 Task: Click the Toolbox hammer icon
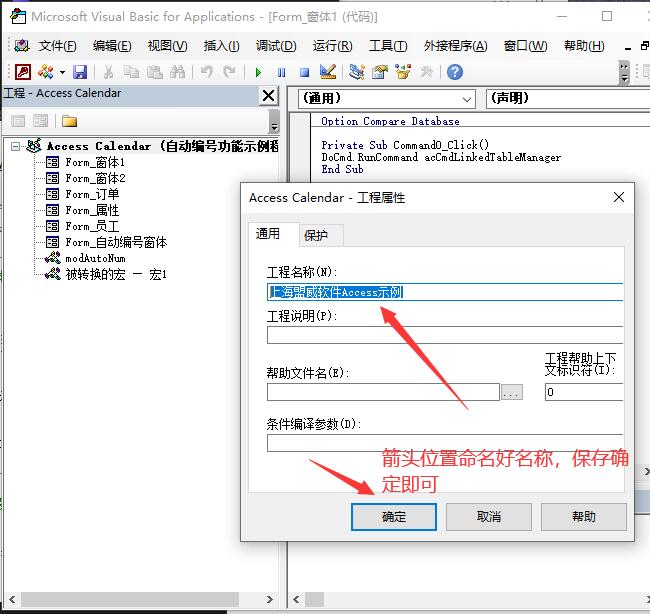pyautogui.click(x=426, y=72)
